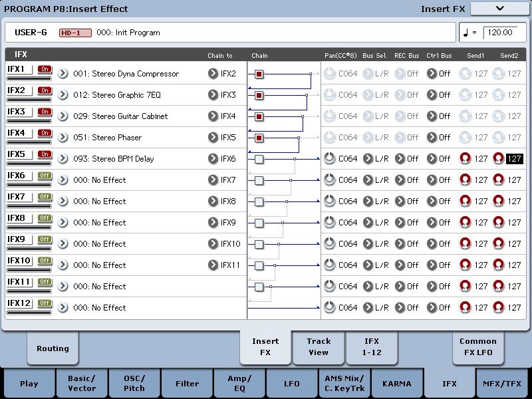Image resolution: width=532 pixels, height=399 pixels.
Task: Click the IFX3 chain routing box
Action: pyautogui.click(x=259, y=116)
